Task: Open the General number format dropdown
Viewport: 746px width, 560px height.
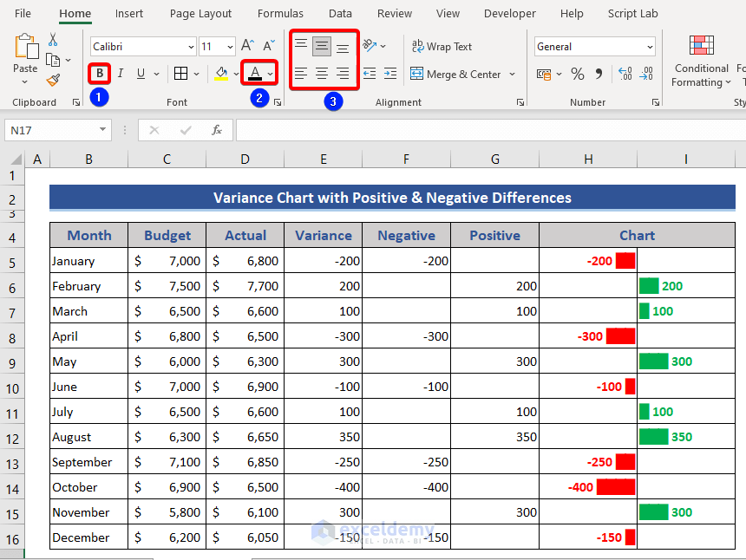Action: (x=650, y=47)
